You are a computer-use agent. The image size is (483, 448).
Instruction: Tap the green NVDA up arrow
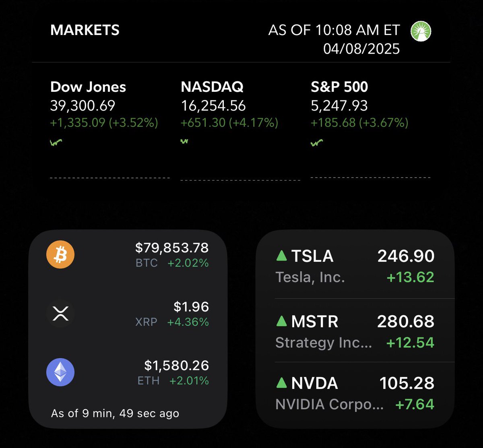282,382
